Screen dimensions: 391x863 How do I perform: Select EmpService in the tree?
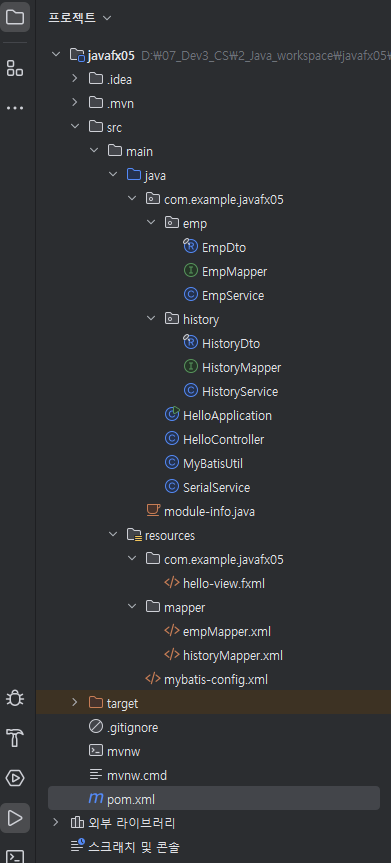(233, 296)
